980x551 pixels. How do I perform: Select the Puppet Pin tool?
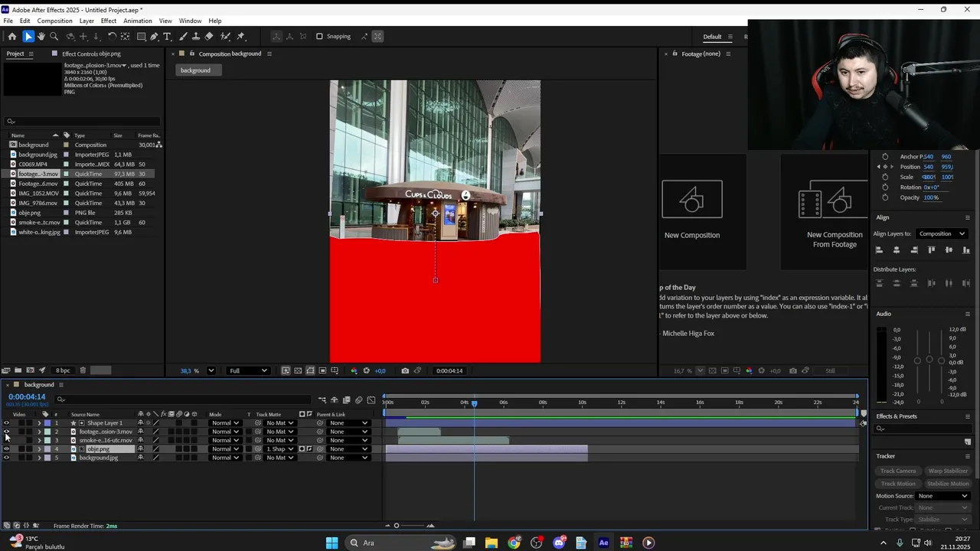pyautogui.click(x=241, y=36)
